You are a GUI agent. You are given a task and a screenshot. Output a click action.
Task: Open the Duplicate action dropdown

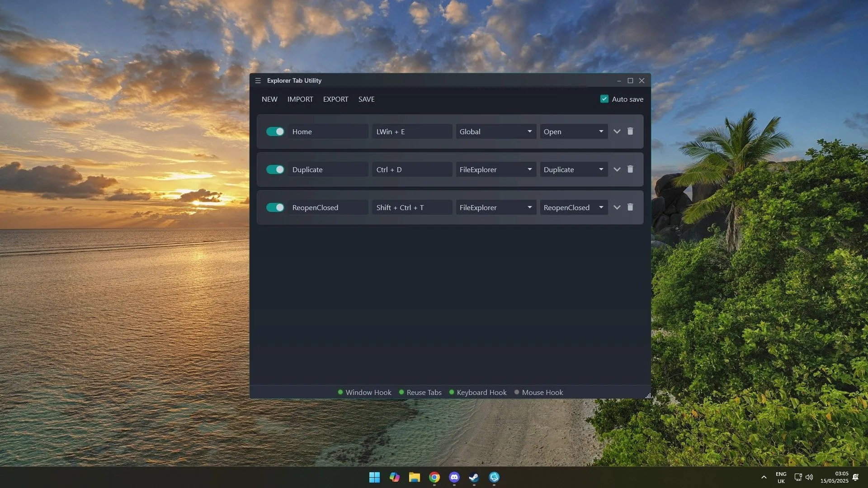[x=573, y=169]
